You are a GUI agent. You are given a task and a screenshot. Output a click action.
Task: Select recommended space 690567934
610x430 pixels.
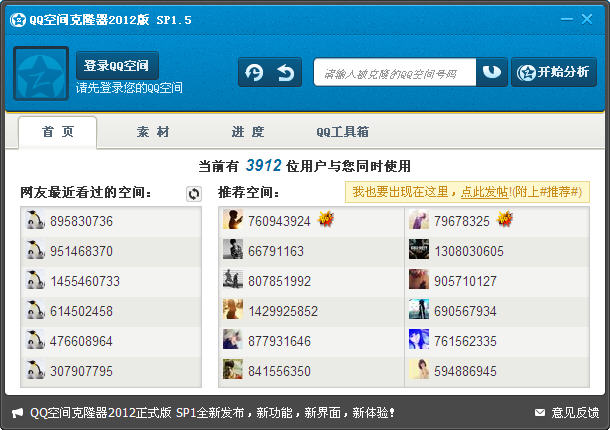pos(465,311)
